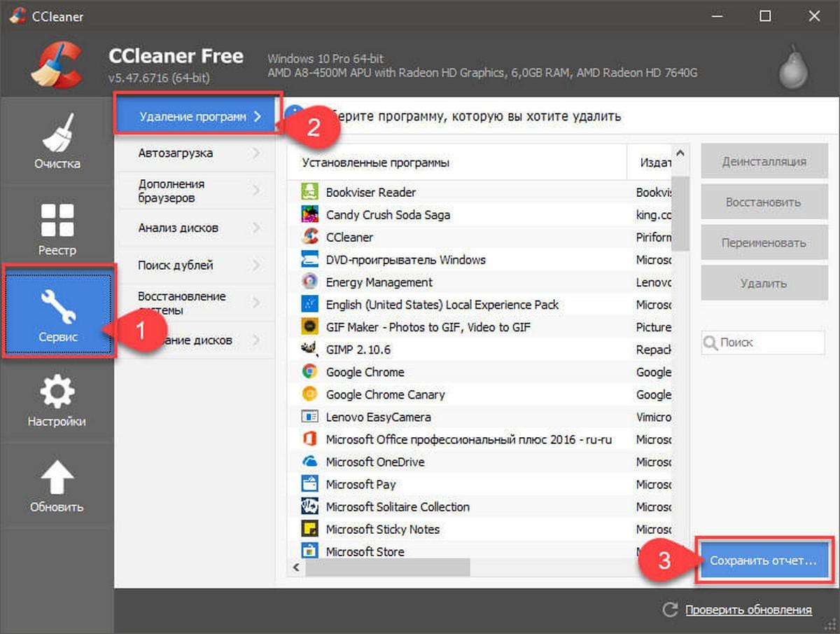Select the Lenovo EasyCamera icon

pos(309,416)
